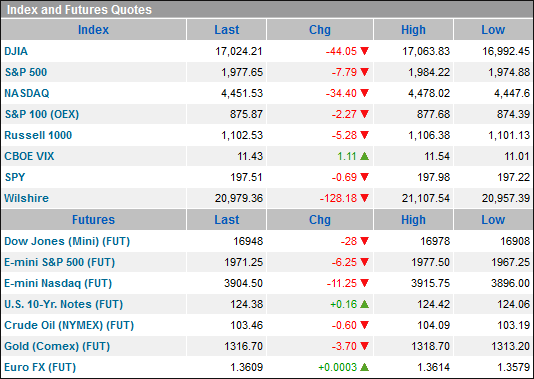Image resolution: width=534 pixels, height=379 pixels.
Task: Open the DJIA index link
Action: coord(16,51)
